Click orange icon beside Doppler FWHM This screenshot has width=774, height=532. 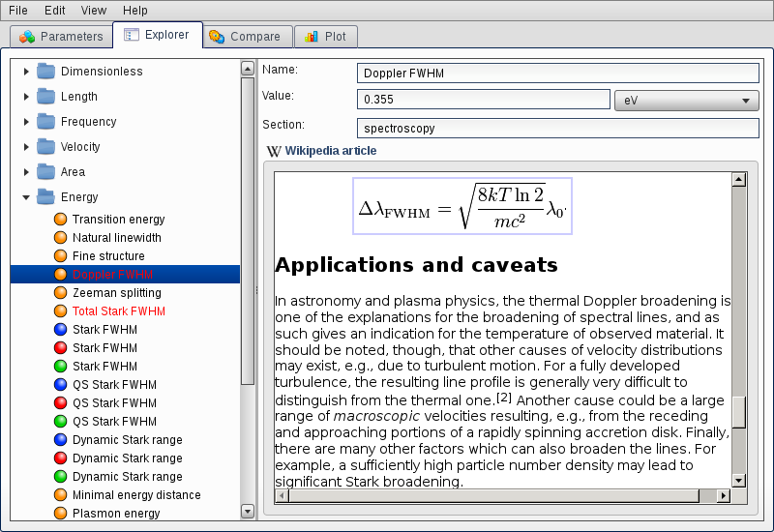[x=60, y=275]
